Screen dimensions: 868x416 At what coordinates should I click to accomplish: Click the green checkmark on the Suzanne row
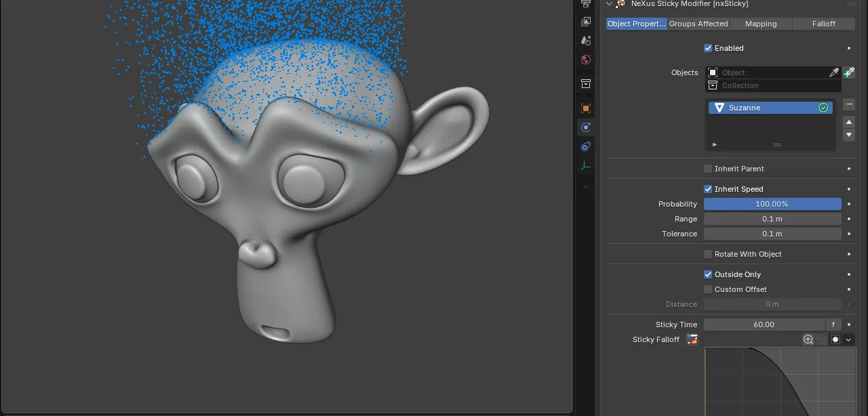point(823,108)
